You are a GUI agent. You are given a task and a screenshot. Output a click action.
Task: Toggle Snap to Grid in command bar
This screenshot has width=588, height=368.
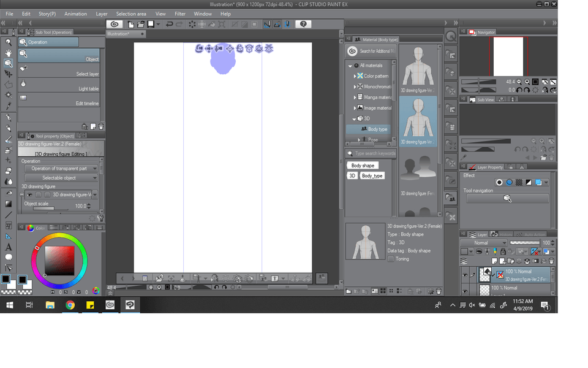[x=287, y=25]
